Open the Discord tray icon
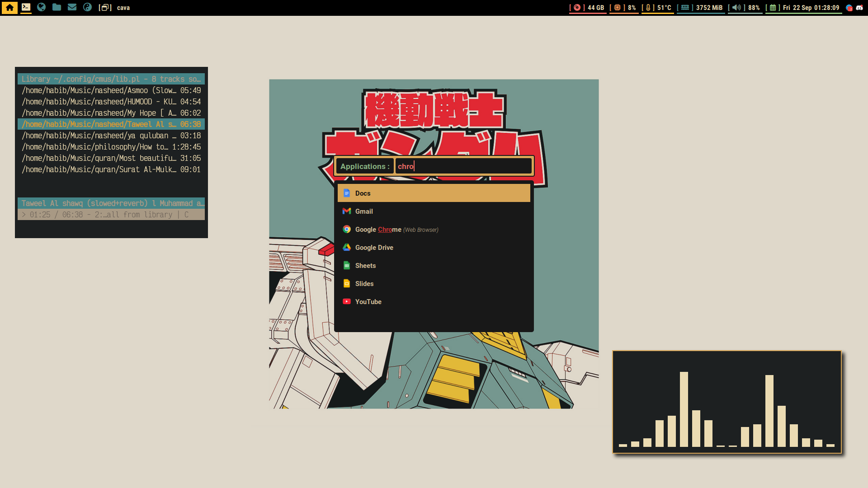 point(859,8)
